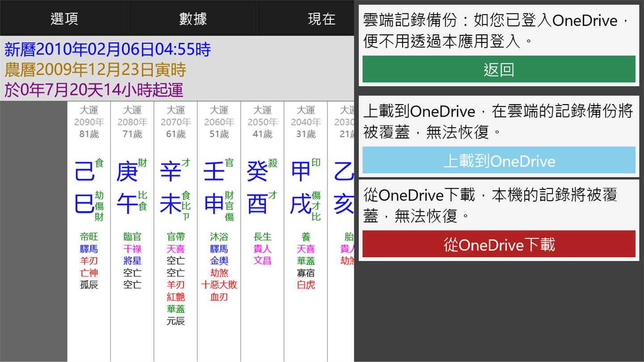Click the 官帶 entry under 辛未

tap(176, 237)
